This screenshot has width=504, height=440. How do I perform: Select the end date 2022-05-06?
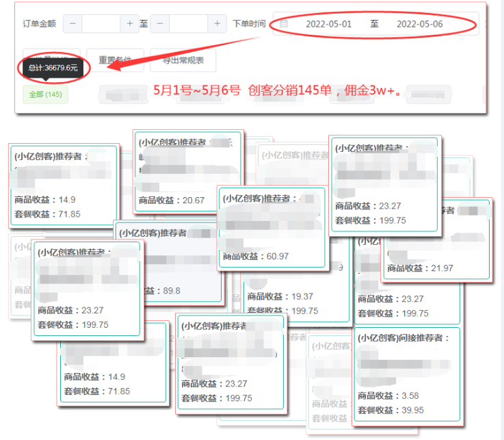tap(419, 24)
